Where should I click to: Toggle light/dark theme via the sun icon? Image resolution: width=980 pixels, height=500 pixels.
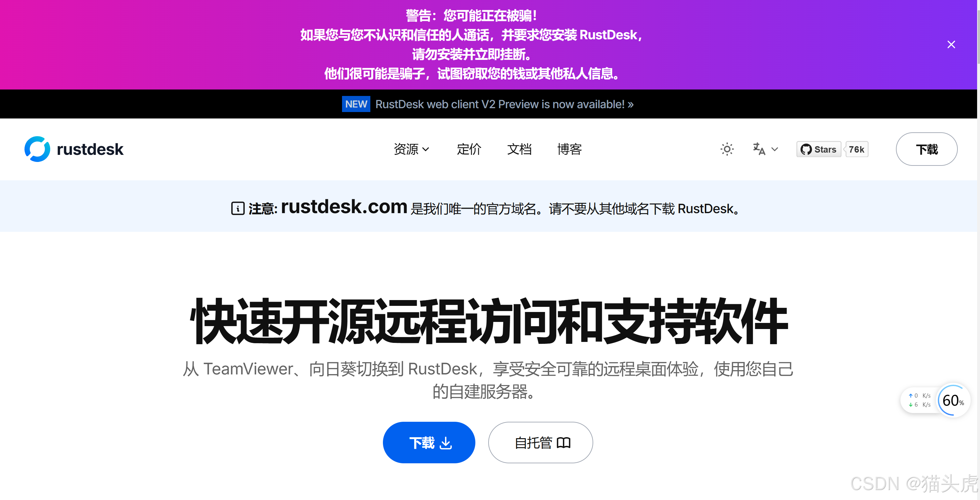point(727,149)
